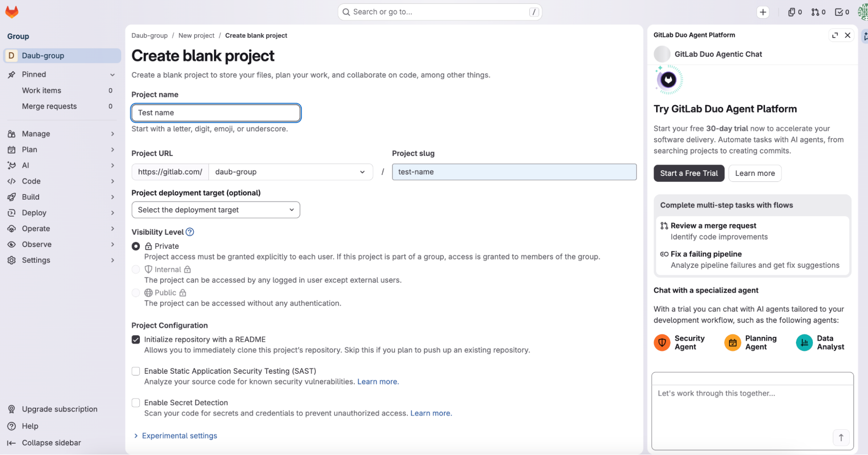This screenshot has height=455, width=868.
Task: Maximize the Duo Agent Platform panel
Action: [835, 35]
